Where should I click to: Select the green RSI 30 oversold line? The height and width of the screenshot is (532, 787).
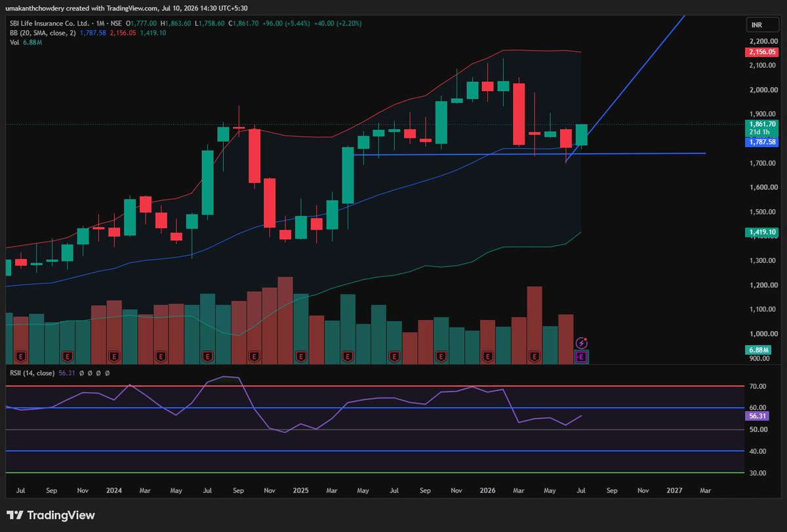[x=374, y=473]
